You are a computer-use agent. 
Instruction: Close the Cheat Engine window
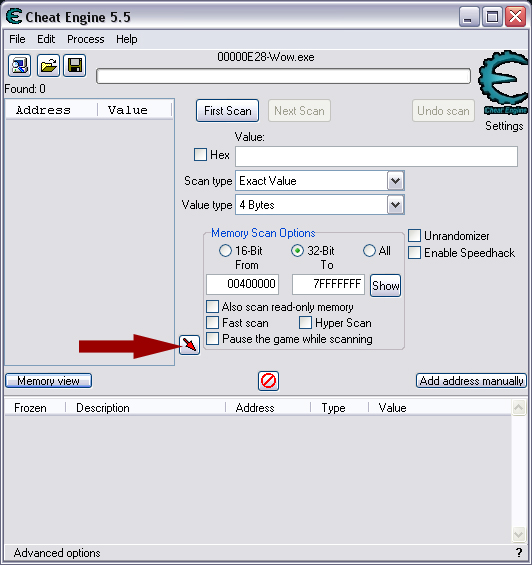(x=516, y=17)
